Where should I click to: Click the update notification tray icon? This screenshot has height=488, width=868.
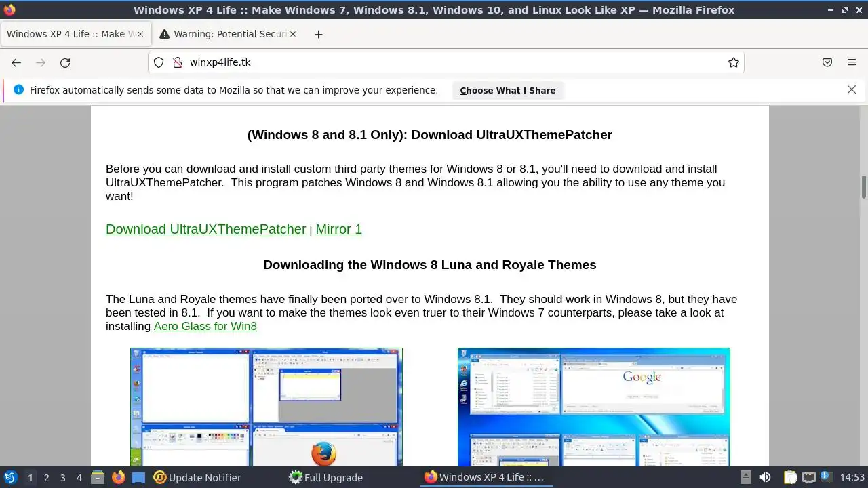point(826,476)
